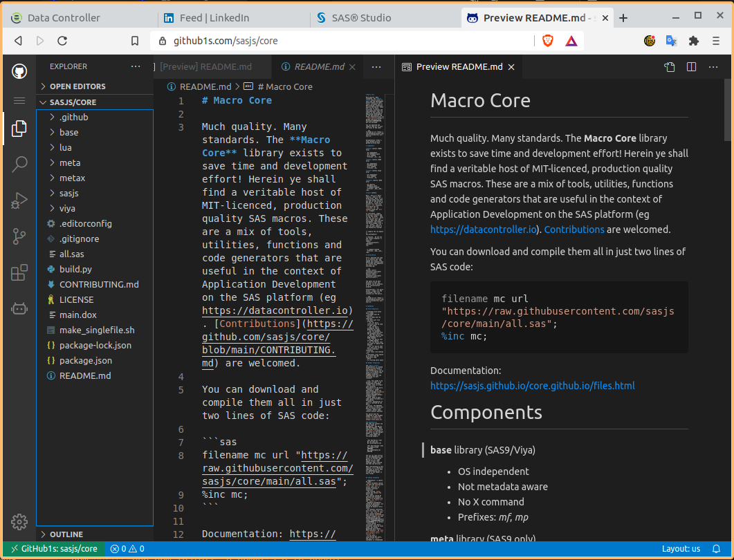Expand the viya folder

(x=95, y=209)
